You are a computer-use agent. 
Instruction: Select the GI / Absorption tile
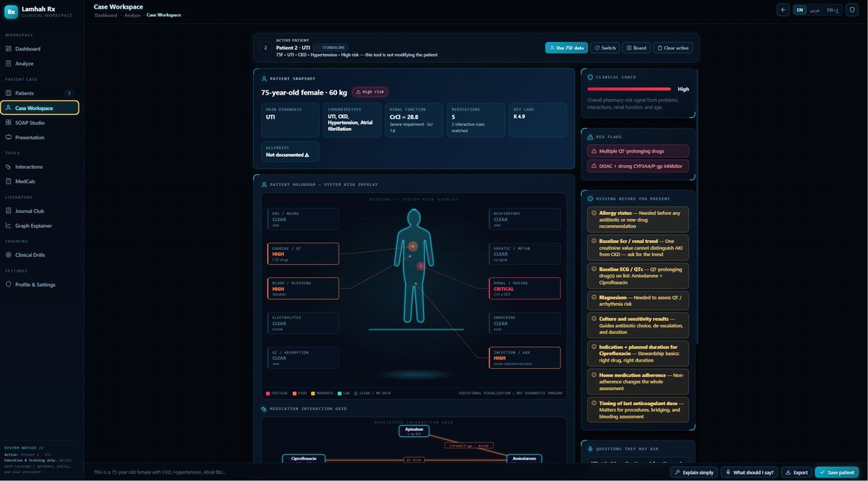[303, 358]
